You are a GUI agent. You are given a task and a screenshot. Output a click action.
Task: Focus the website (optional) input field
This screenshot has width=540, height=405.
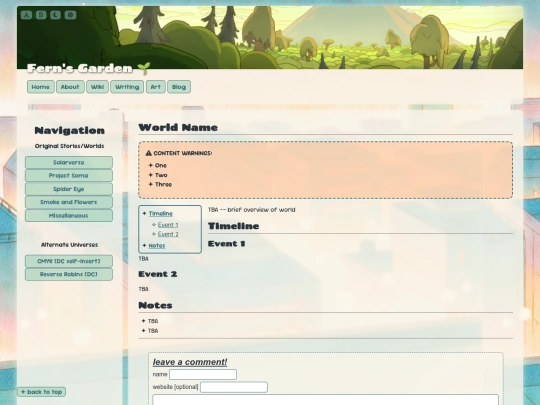tap(234, 387)
